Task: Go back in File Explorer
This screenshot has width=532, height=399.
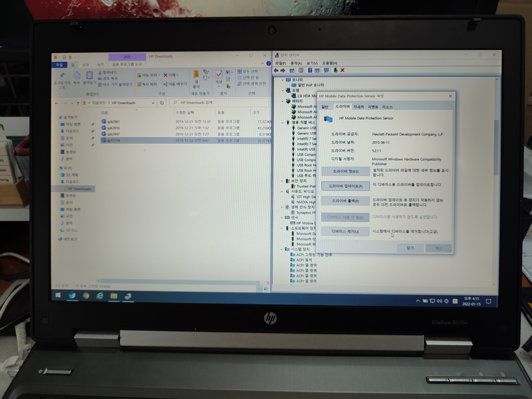Action: click(x=57, y=103)
